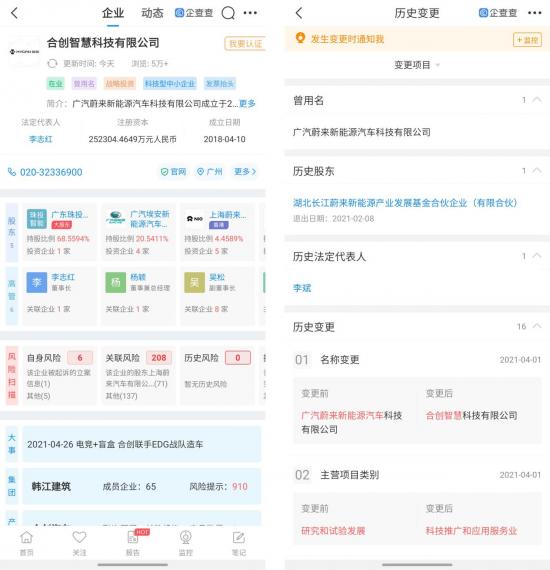Open the 官网 website button

coord(173,172)
